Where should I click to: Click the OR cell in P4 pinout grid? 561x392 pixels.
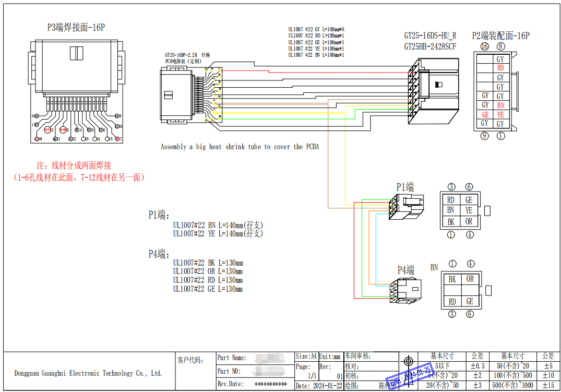(x=470, y=279)
